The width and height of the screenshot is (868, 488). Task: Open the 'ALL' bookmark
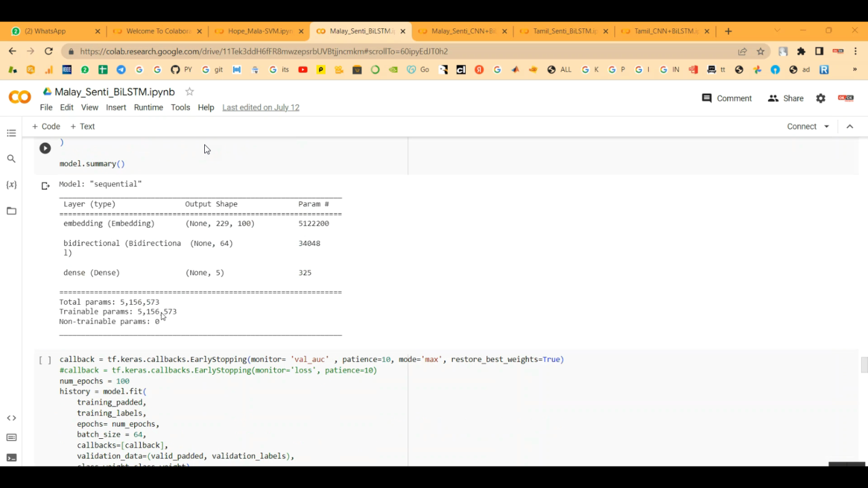coord(559,69)
